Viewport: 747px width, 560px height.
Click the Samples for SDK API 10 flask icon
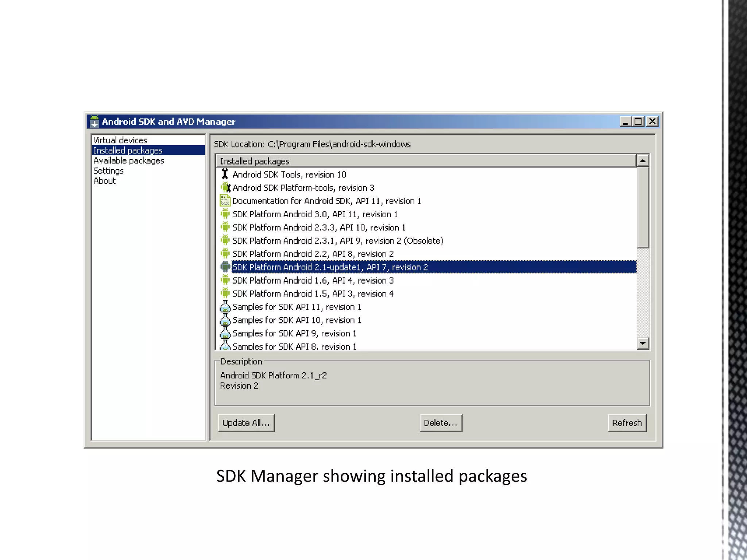click(x=225, y=320)
